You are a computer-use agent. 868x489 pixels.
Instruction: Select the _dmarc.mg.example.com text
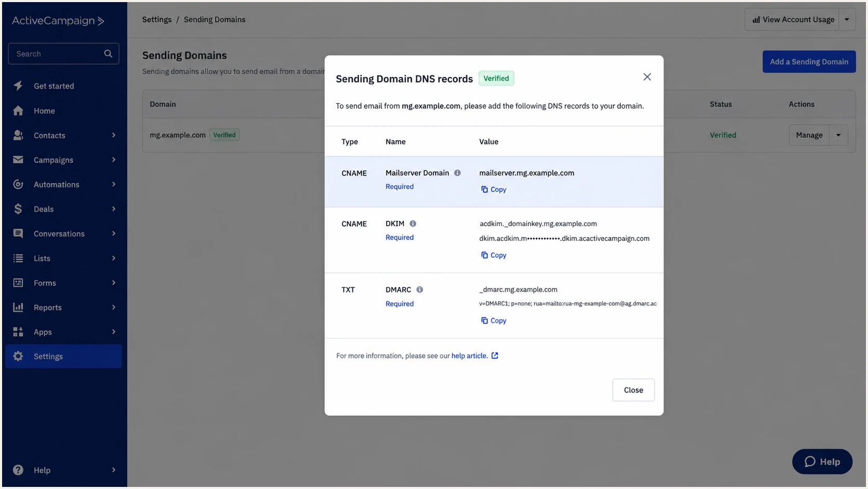click(518, 289)
